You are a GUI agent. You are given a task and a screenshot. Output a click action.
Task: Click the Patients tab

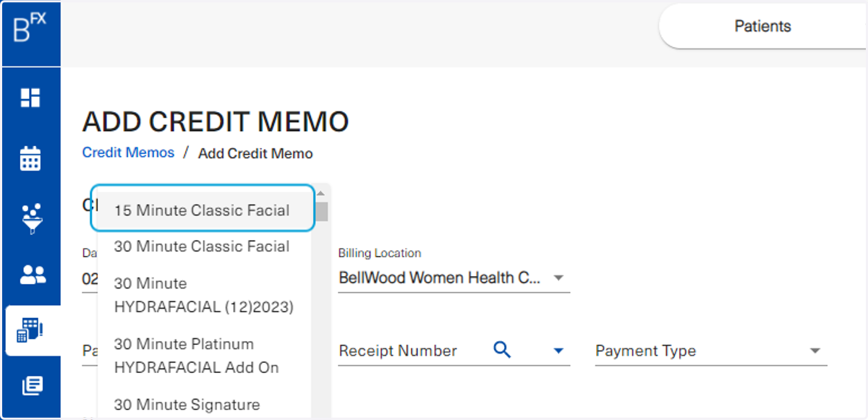[x=762, y=26]
